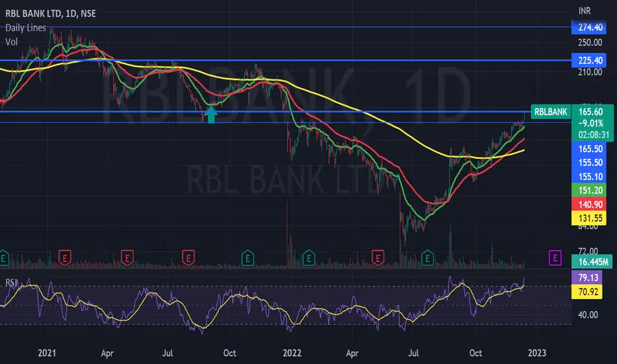Select the 225.40 blue price label
Screen dimensions: 617x364
tap(589, 61)
